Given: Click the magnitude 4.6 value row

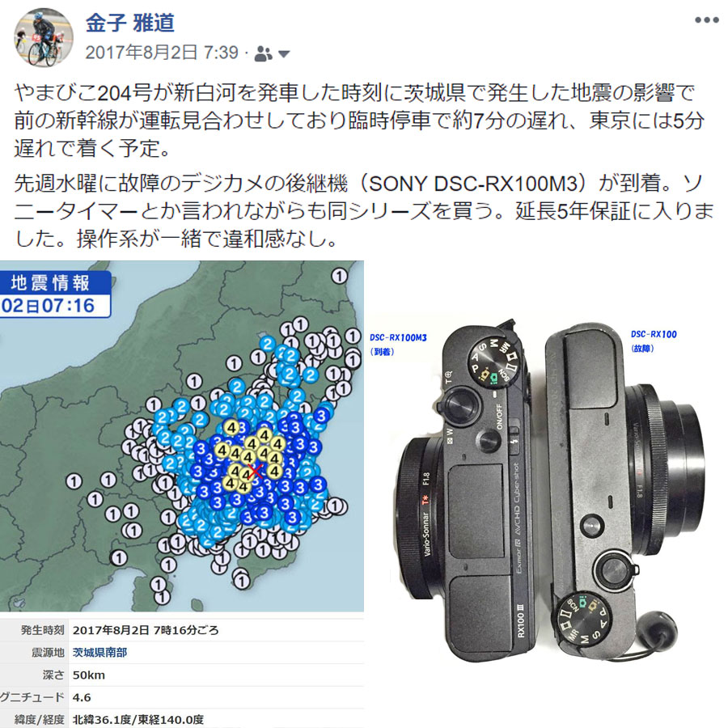Looking at the screenshot, I should (181, 697).
